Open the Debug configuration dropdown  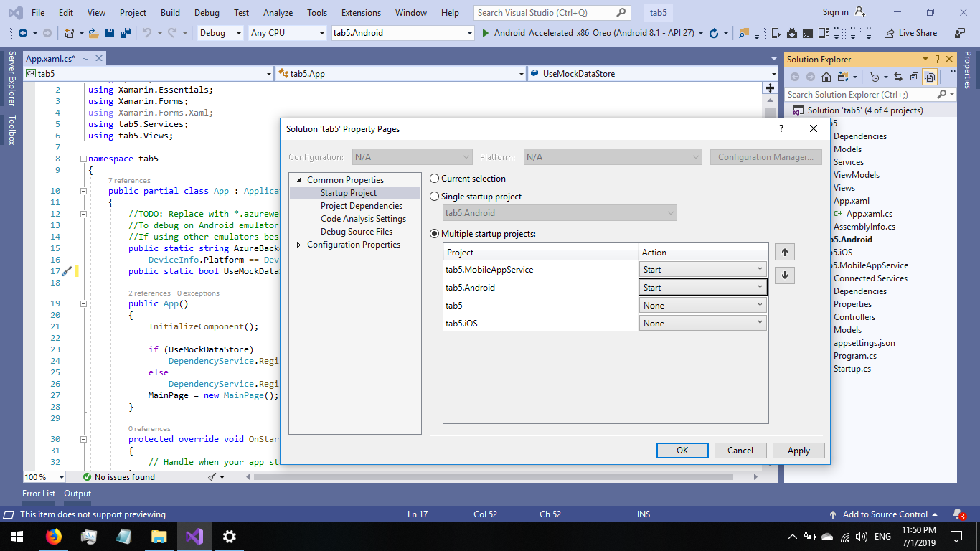pyautogui.click(x=220, y=33)
